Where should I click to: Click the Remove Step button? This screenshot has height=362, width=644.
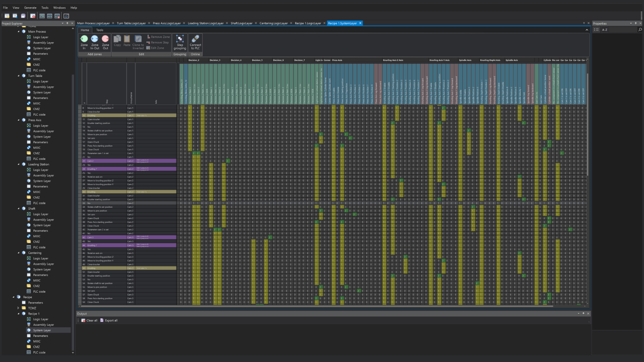[x=158, y=42]
